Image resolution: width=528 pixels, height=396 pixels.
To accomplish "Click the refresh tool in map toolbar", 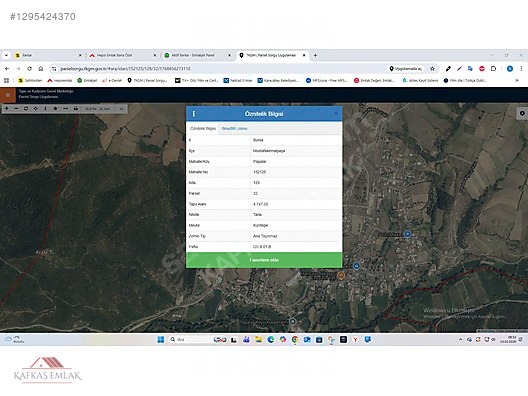I will coord(26,108).
